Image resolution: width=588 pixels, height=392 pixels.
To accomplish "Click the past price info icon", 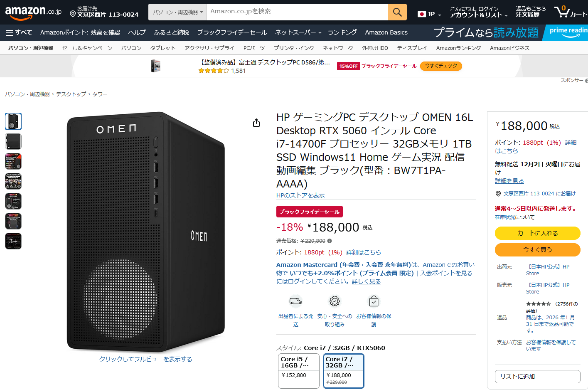I will pyautogui.click(x=330, y=241).
